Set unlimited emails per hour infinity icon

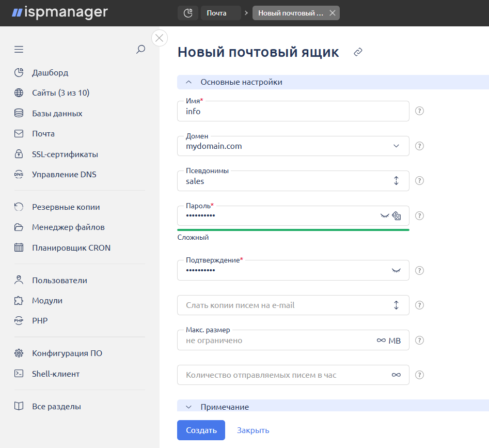[396, 375]
